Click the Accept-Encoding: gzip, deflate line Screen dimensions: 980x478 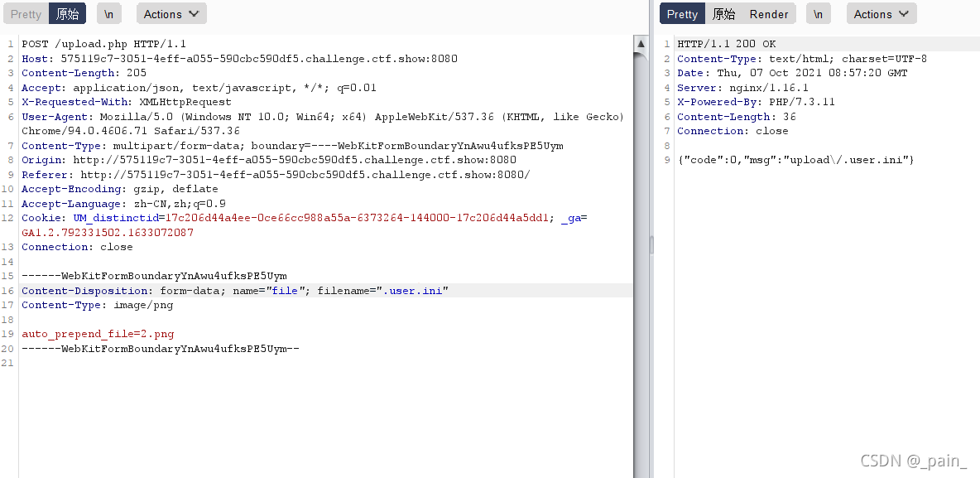click(x=120, y=189)
